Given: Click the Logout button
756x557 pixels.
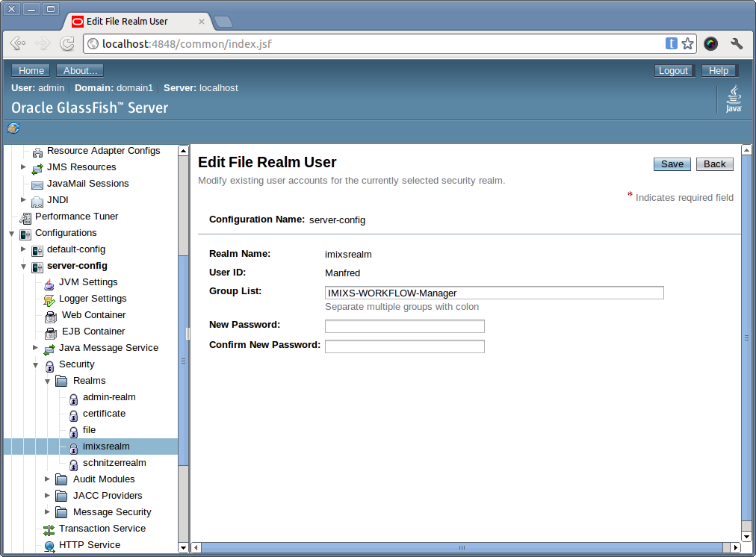Looking at the screenshot, I should 674,71.
